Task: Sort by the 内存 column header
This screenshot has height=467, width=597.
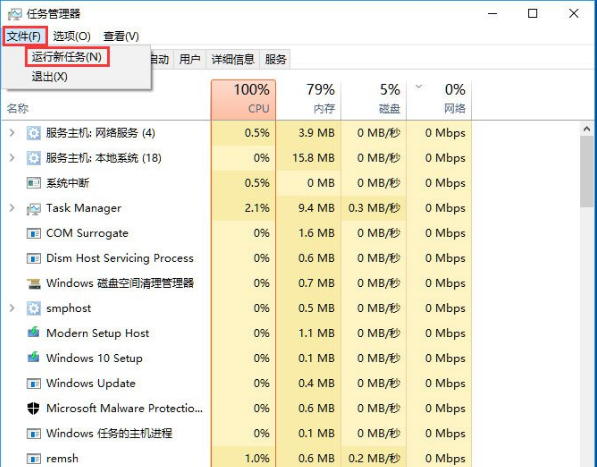Action: tap(308, 99)
